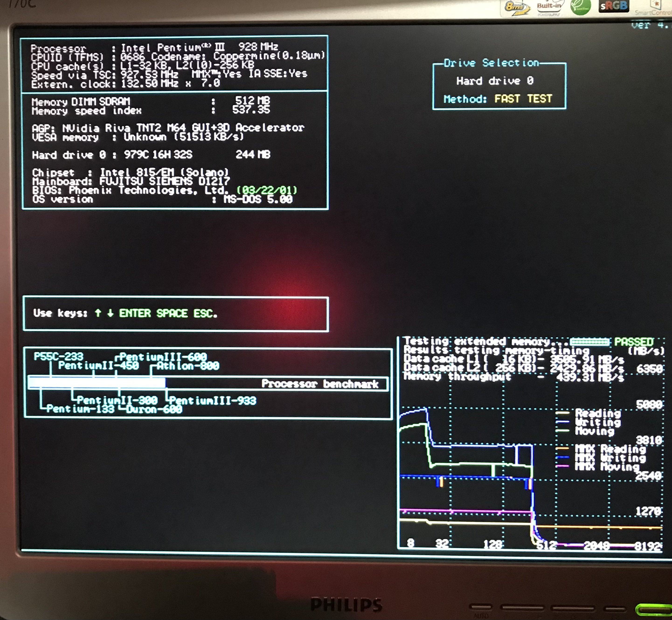The height and width of the screenshot is (620, 672).
Task: Click the down arrow key hint
Action: pos(110,313)
